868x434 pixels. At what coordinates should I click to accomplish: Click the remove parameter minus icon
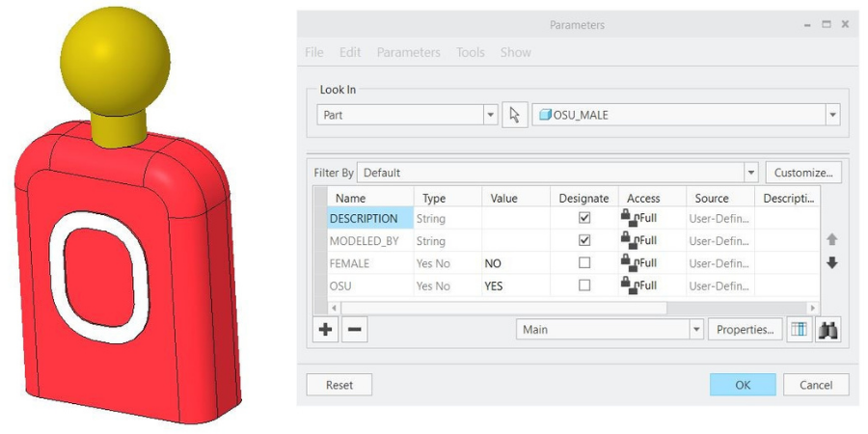click(355, 330)
